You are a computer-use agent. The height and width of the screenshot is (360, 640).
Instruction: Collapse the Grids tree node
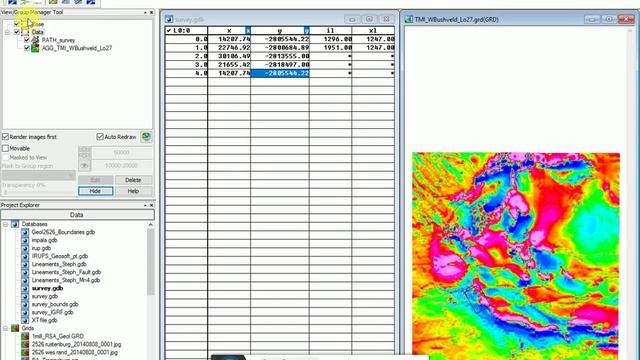6,328
